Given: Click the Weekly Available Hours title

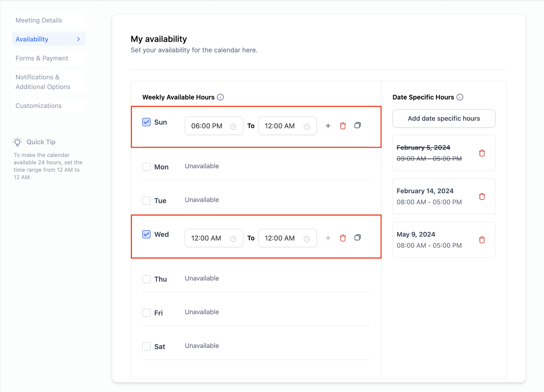Looking at the screenshot, I should [178, 97].
